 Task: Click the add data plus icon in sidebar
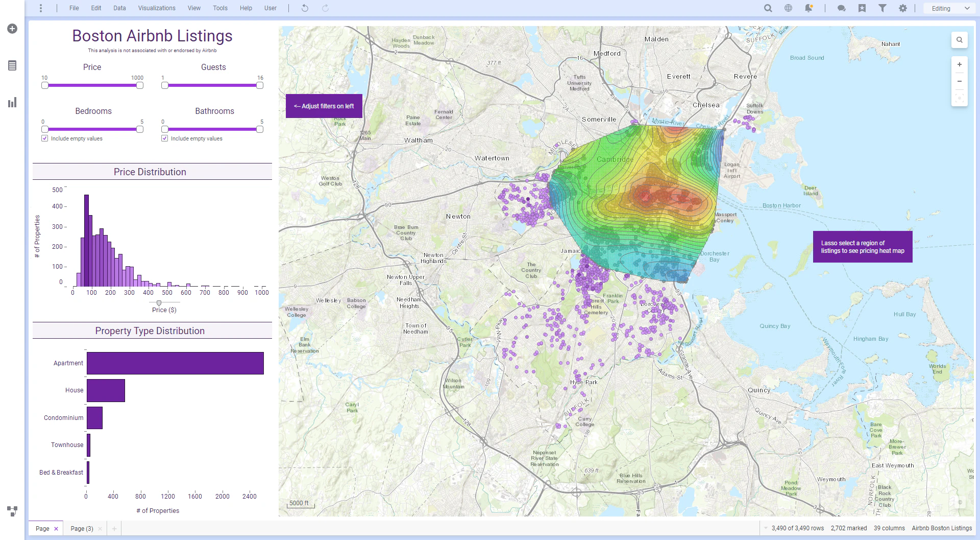[x=12, y=29]
